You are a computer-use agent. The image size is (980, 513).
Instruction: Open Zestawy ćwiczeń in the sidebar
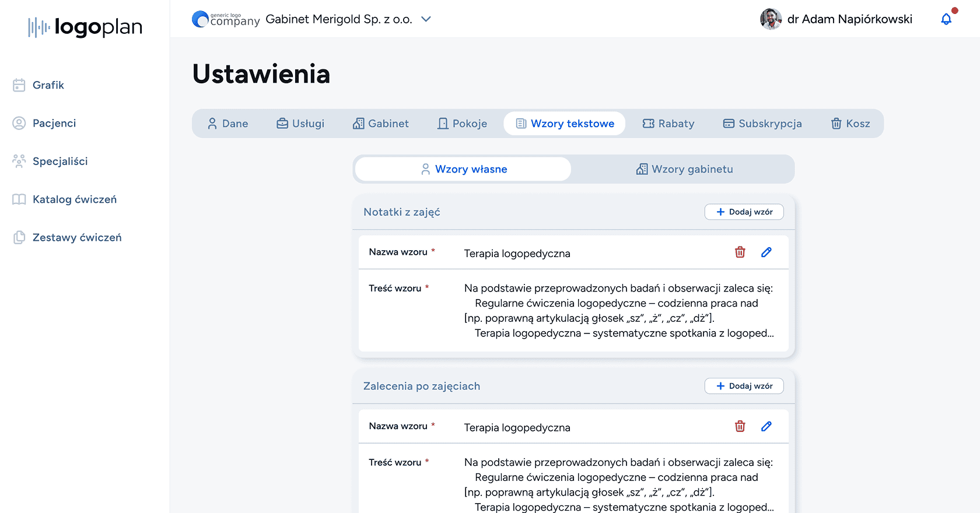click(x=67, y=237)
